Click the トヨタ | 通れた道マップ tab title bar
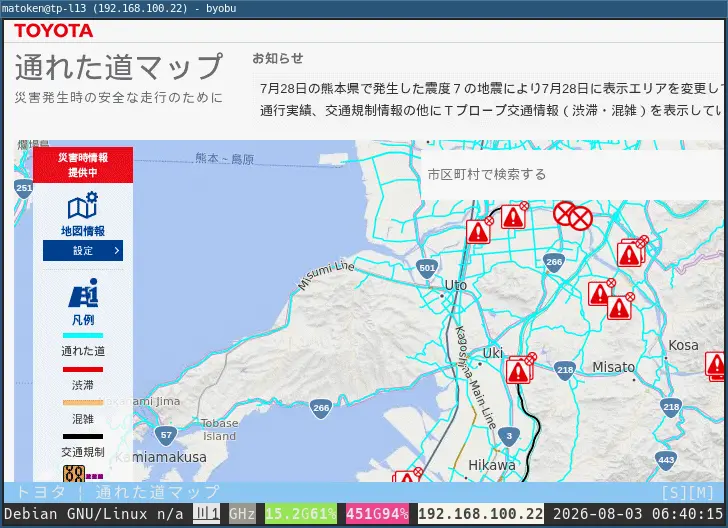728x528 pixels. pyautogui.click(x=117, y=492)
